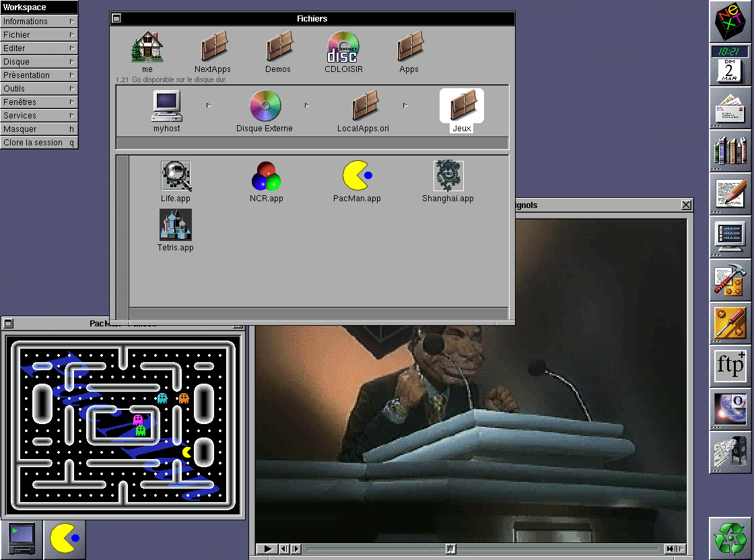Open the Edit pencil-and-paper dock icon
The image size is (754, 560).
click(730, 194)
